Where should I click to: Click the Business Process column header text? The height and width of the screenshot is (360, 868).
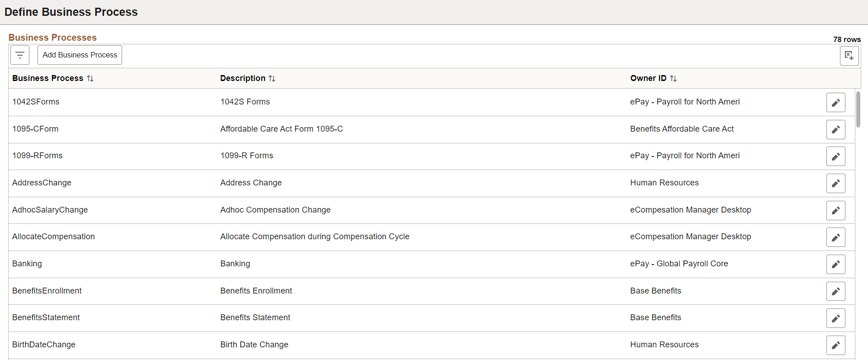click(x=47, y=78)
